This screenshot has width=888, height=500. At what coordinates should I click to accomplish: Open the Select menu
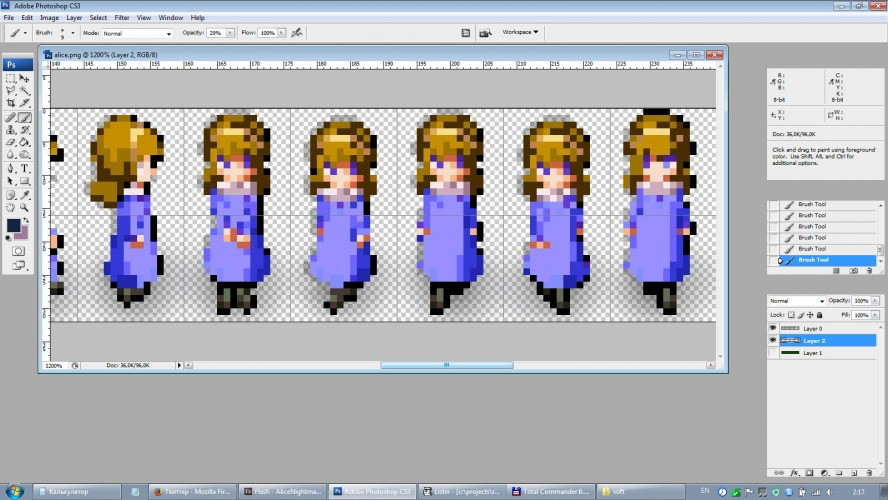click(x=98, y=18)
